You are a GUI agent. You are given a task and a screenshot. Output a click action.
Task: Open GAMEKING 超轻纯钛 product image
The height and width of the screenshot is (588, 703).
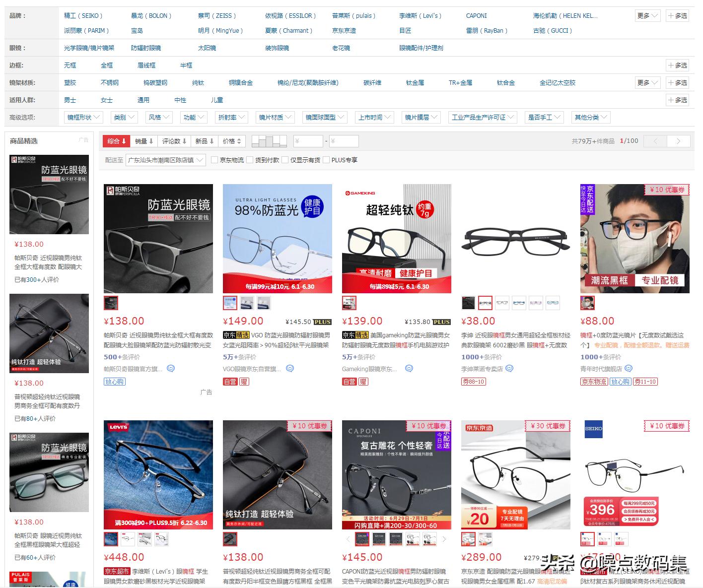click(x=397, y=239)
